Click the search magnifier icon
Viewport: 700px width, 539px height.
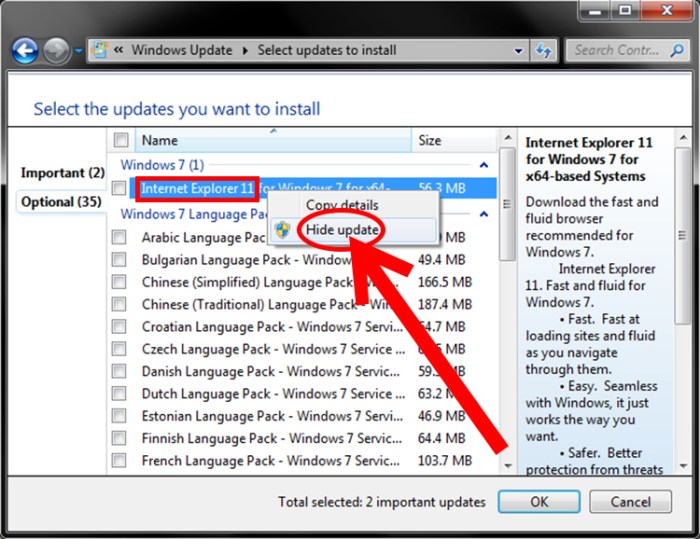coord(675,50)
